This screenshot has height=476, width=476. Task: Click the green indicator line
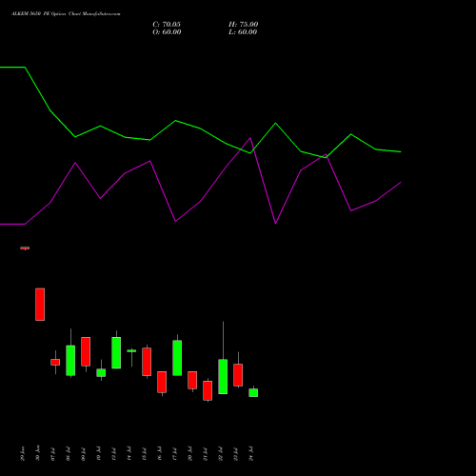pyautogui.click(x=200, y=129)
